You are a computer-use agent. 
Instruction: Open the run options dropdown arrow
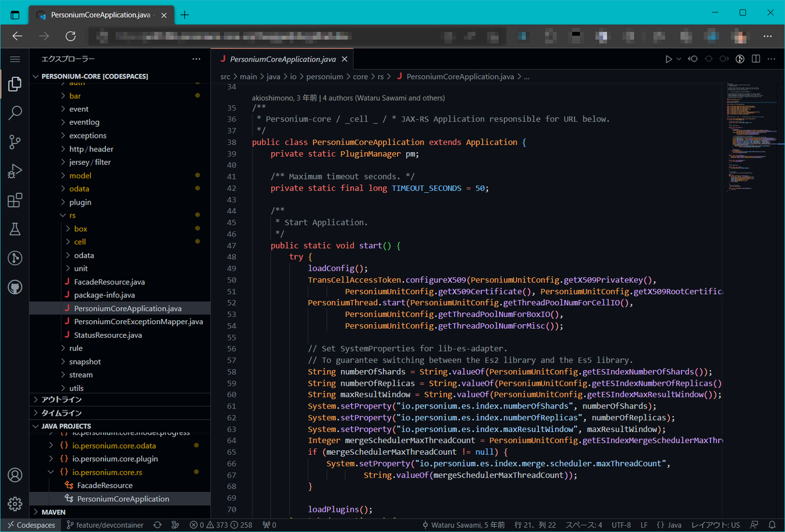tap(678, 59)
